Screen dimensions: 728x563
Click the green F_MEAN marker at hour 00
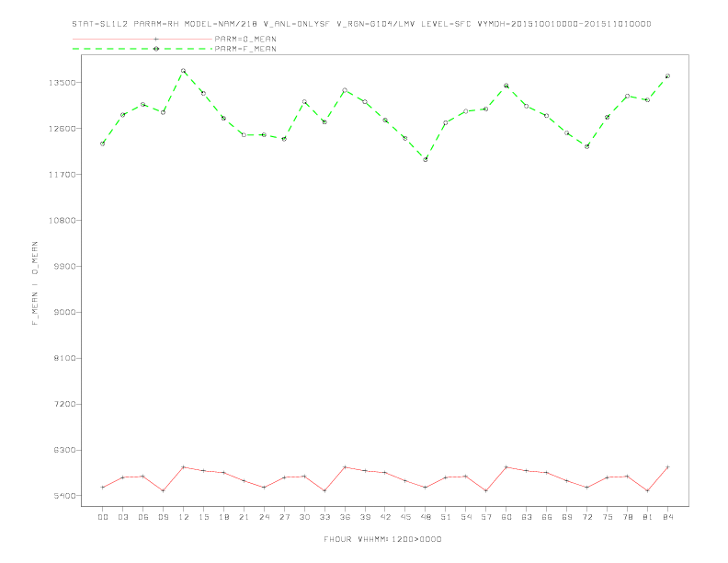click(103, 144)
